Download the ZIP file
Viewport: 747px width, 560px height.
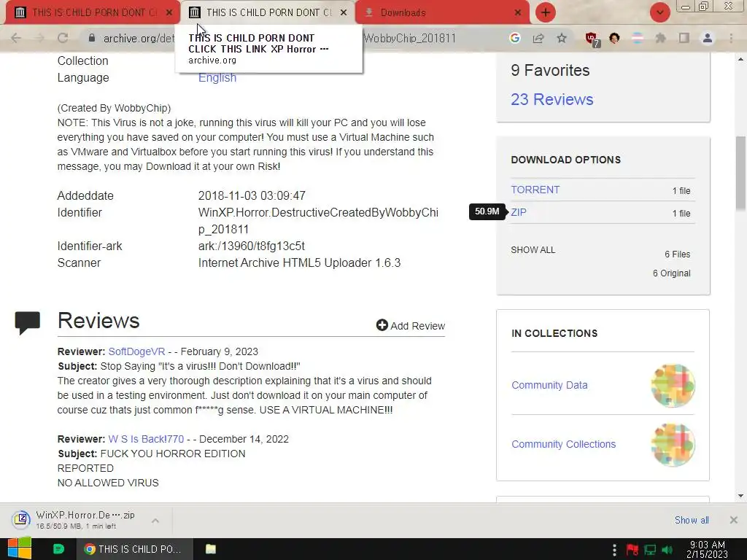[x=519, y=212]
